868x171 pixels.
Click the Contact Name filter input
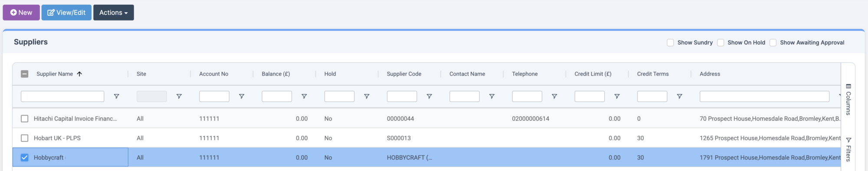click(464, 96)
